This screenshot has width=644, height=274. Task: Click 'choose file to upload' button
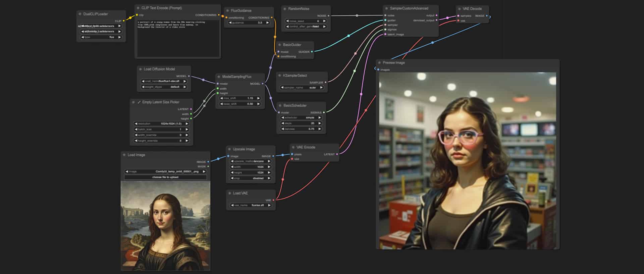pyautogui.click(x=165, y=177)
